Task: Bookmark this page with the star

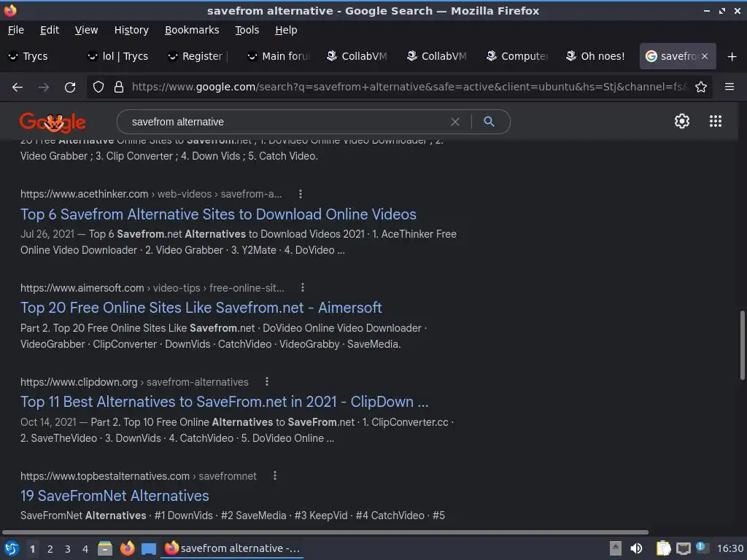Action: pyautogui.click(x=701, y=87)
